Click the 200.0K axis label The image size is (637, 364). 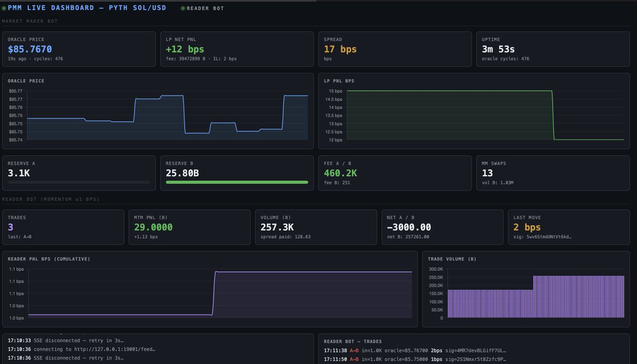435,285
